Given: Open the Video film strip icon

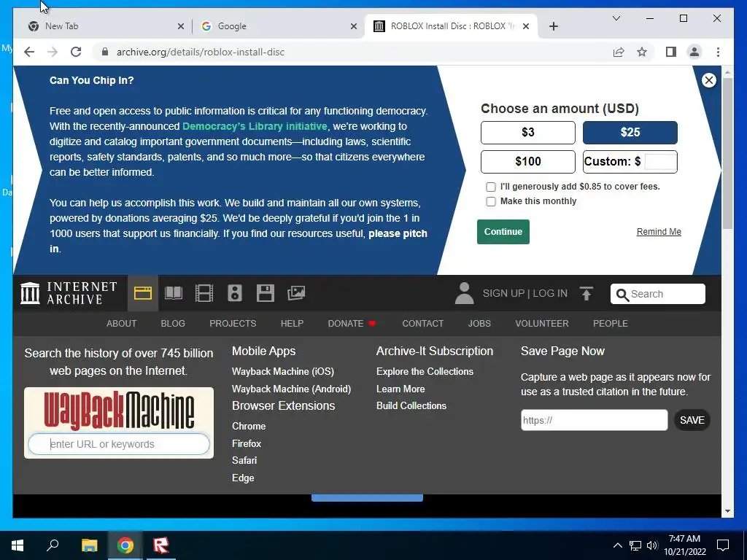Looking at the screenshot, I should tap(204, 293).
